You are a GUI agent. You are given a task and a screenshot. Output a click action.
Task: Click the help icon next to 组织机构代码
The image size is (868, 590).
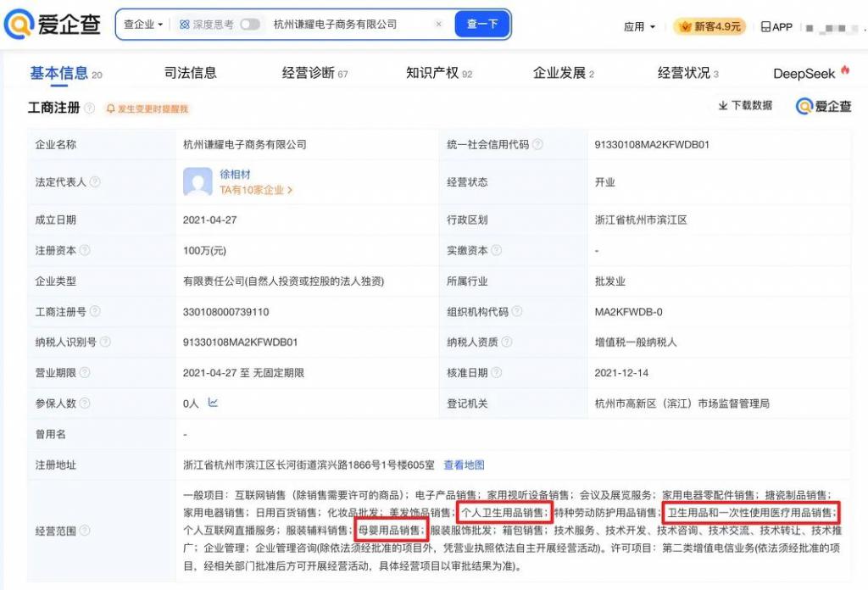pyautogui.click(x=516, y=312)
